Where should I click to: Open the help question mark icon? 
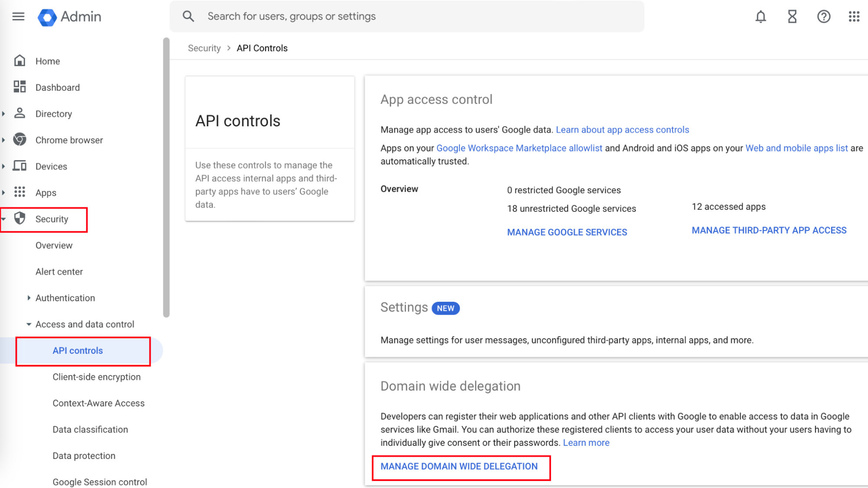click(823, 16)
